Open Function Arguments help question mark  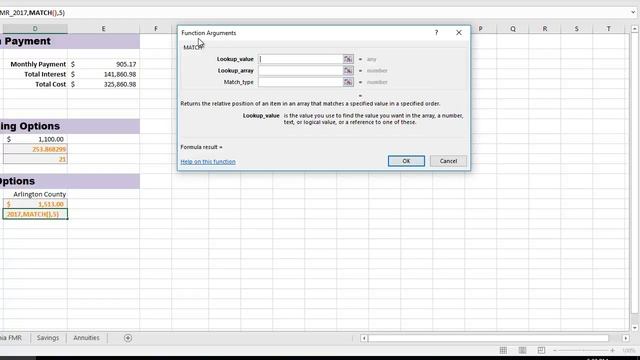[x=436, y=33]
